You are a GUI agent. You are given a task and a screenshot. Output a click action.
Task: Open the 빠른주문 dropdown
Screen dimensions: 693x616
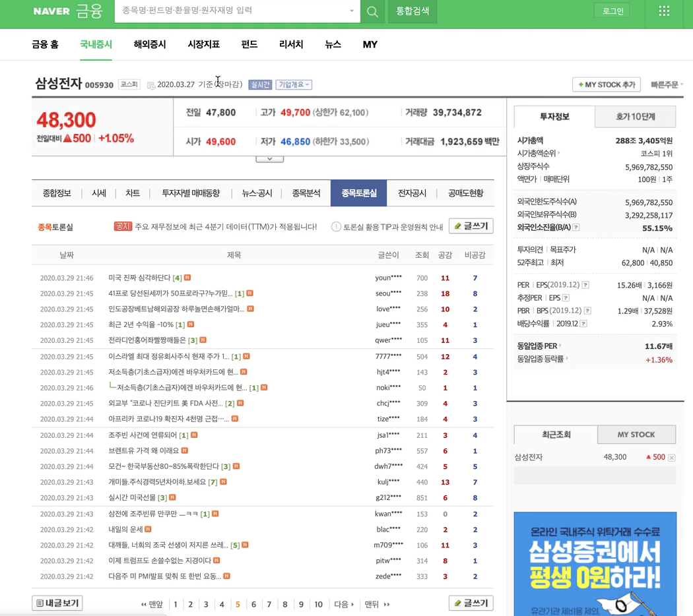(667, 84)
